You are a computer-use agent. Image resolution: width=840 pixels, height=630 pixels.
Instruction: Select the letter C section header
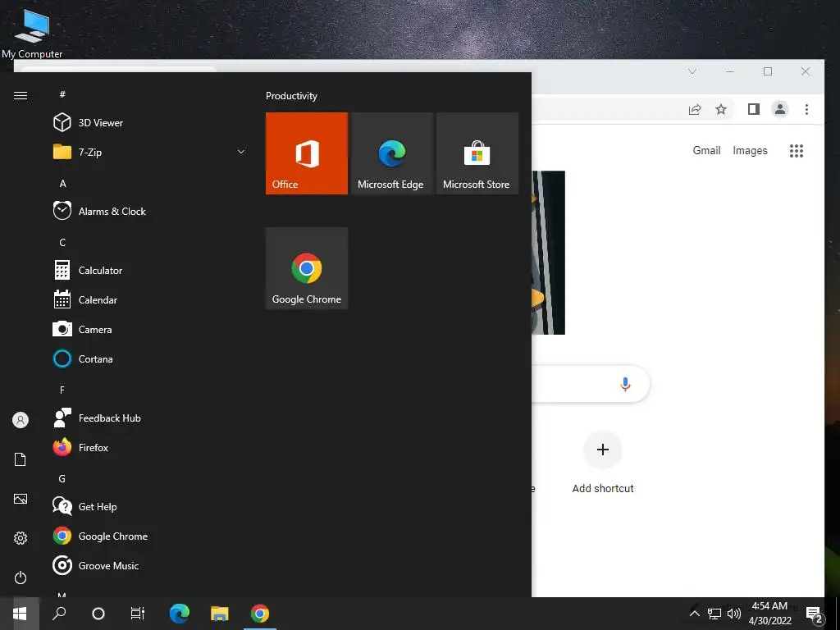pyautogui.click(x=62, y=242)
